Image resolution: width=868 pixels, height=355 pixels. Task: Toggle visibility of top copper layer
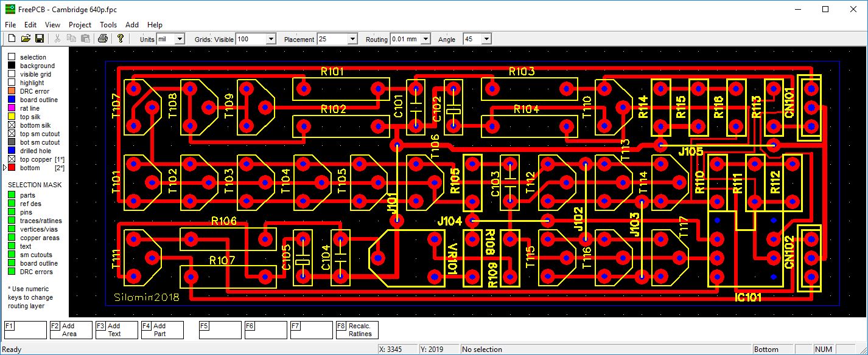pyautogui.click(x=12, y=159)
